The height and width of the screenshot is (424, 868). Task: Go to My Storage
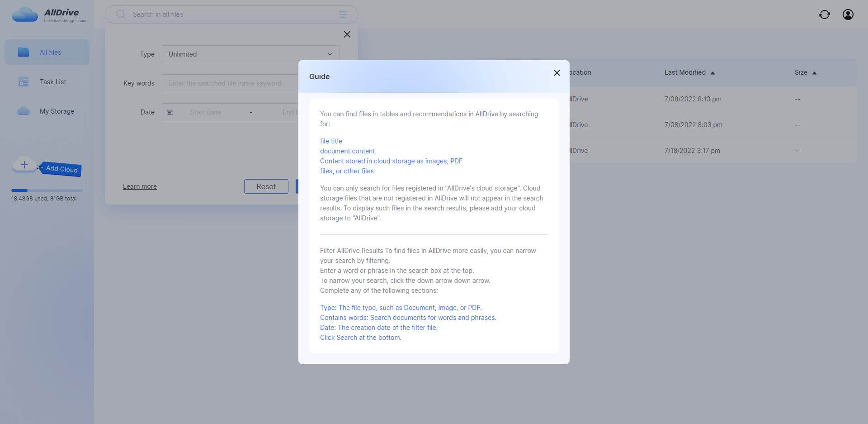tap(47, 111)
